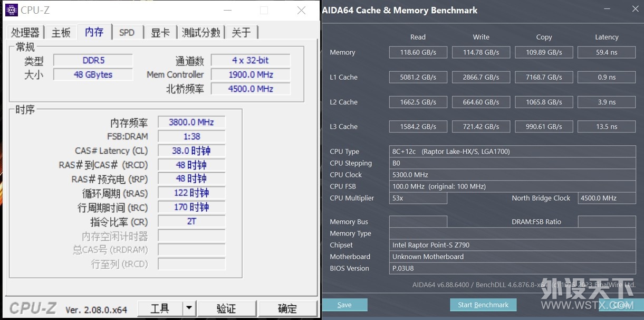644x320 pixels.
Task: Click the FSB:DRAM 1:38 value
Action: 191,136
